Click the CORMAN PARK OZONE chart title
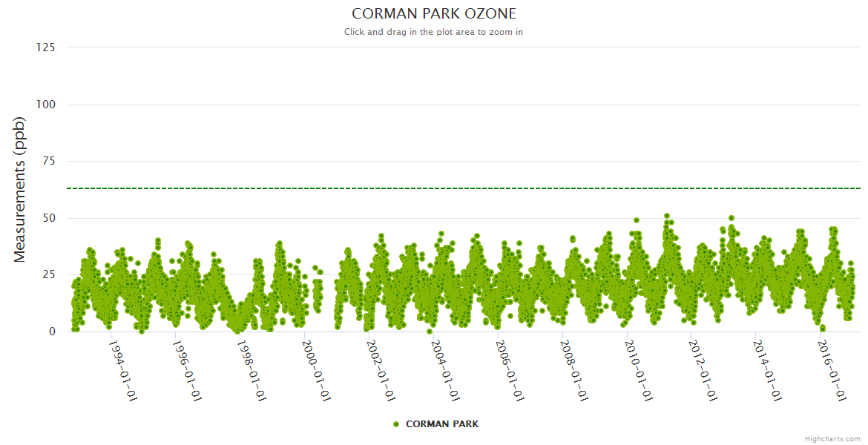This screenshot has width=868, height=445. [x=434, y=13]
